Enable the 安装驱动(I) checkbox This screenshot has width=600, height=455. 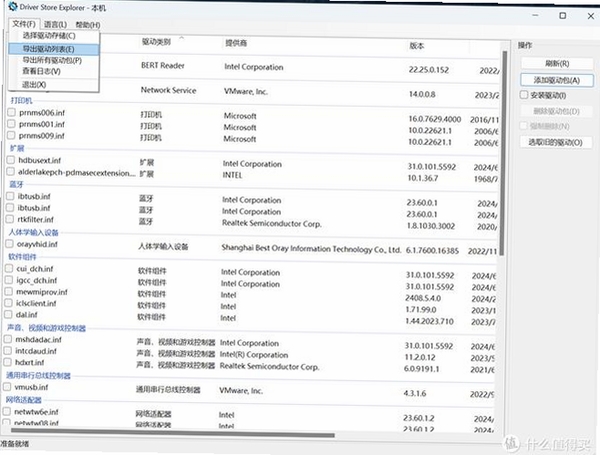click(x=524, y=95)
